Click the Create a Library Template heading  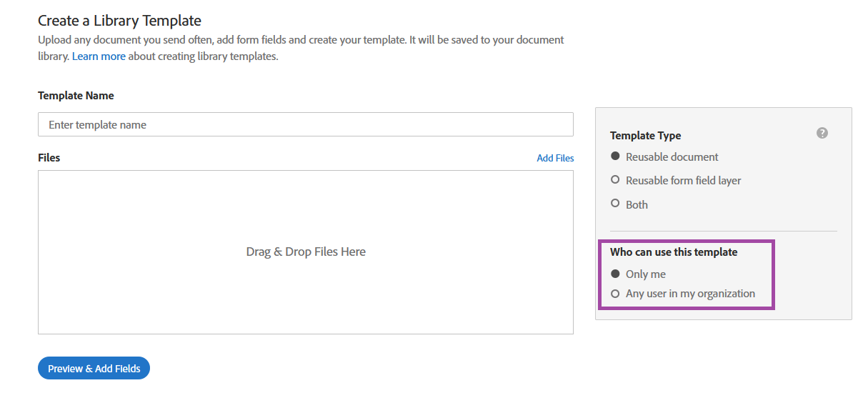tap(119, 21)
